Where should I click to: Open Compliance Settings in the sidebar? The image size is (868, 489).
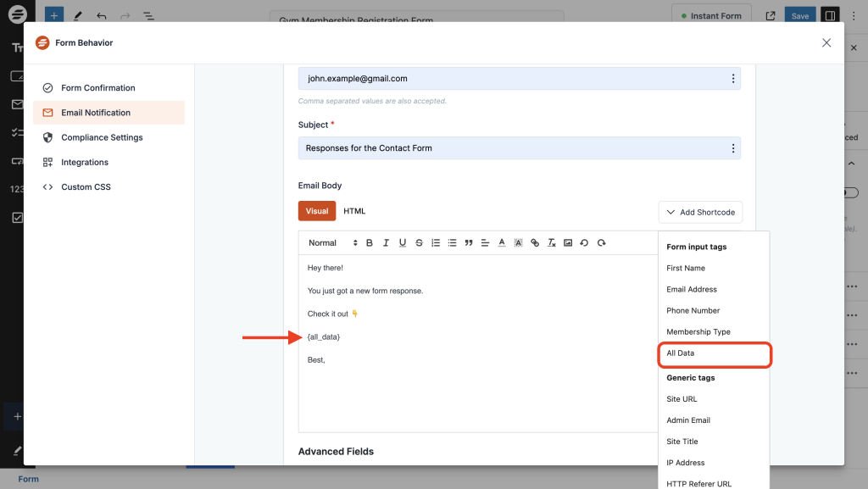102,137
